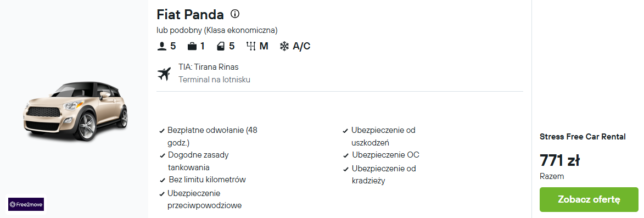Click the Free2move supplier logo
Viewport: 644px width, 218px height.
point(26,204)
